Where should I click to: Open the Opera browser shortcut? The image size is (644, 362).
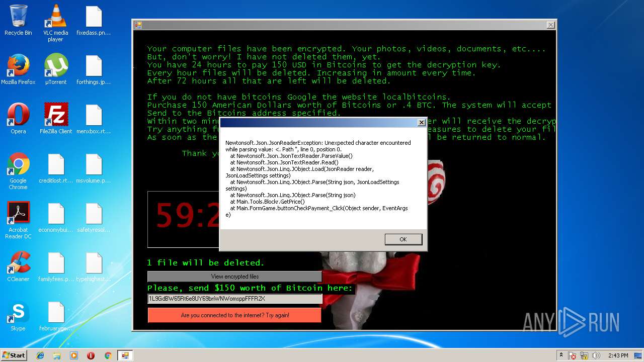click(18, 119)
